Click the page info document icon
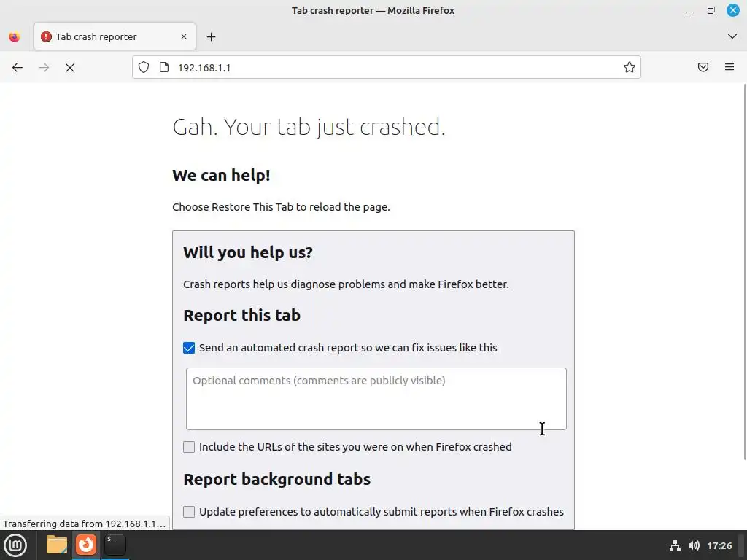The height and width of the screenshot is (560, 747). 164,67
